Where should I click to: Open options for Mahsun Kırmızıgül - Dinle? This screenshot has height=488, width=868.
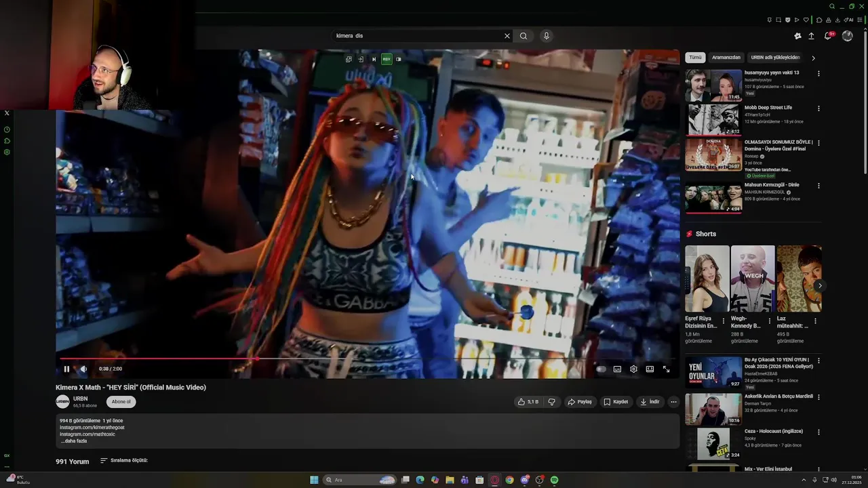[x=818, y=186]
